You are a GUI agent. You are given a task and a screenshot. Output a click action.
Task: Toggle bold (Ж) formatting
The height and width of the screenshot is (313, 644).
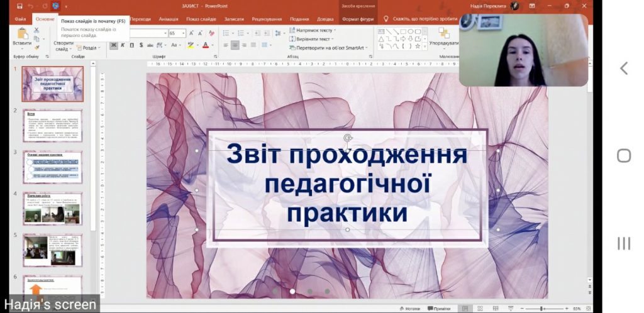coord(114,45)
